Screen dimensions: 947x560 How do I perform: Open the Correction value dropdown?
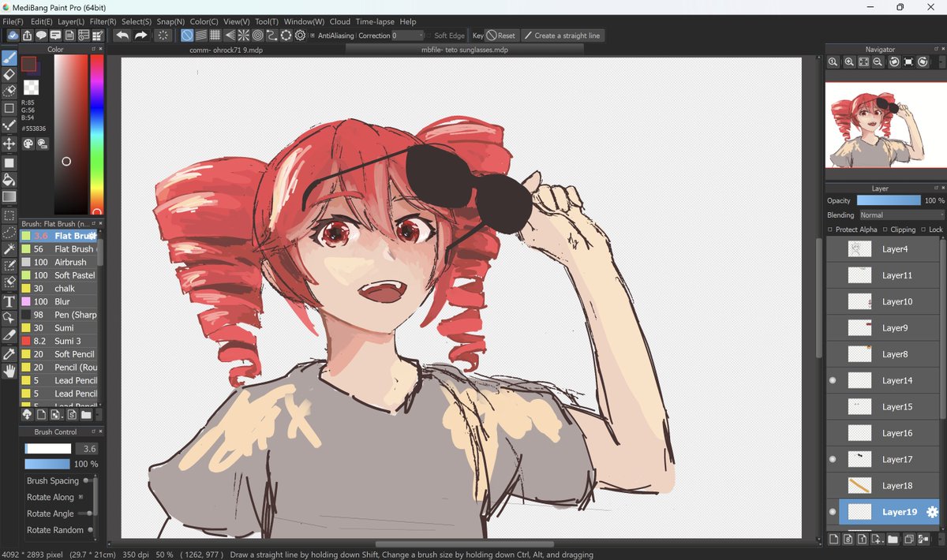coord(406,35)
